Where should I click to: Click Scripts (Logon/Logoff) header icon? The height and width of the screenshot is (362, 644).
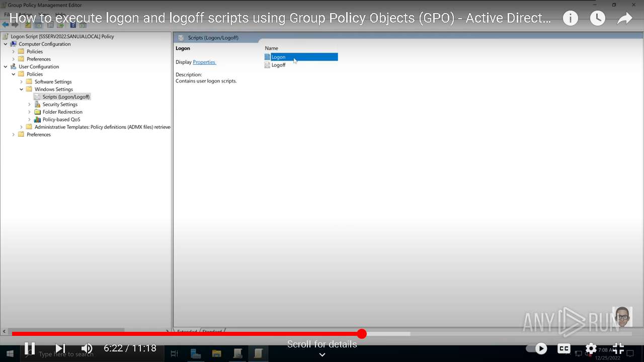tap(181, 38)
